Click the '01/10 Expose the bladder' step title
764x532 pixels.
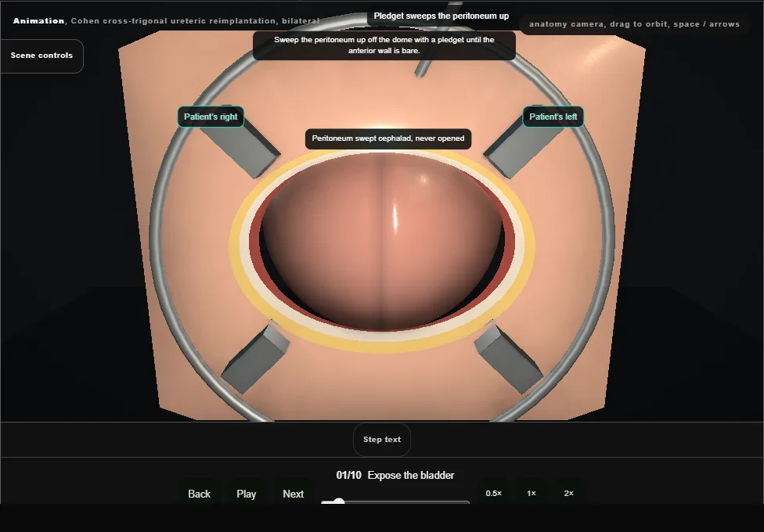click(395, 475)
